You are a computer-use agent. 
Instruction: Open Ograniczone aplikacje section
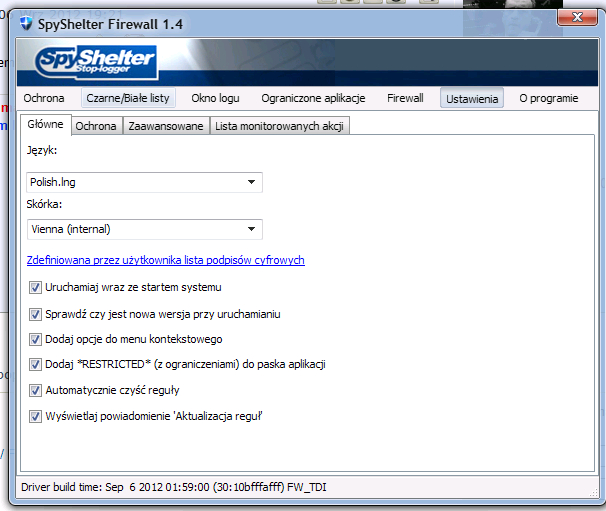tap(313, 98)
